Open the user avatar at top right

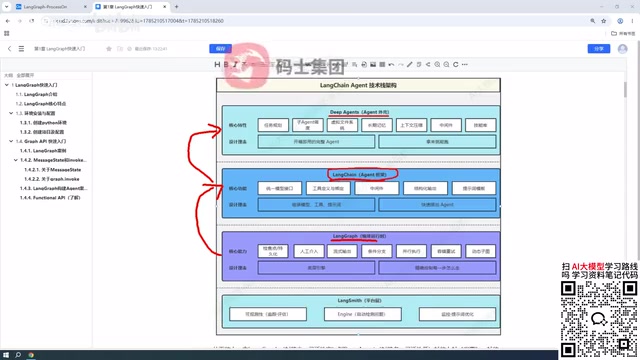[622, 49]
